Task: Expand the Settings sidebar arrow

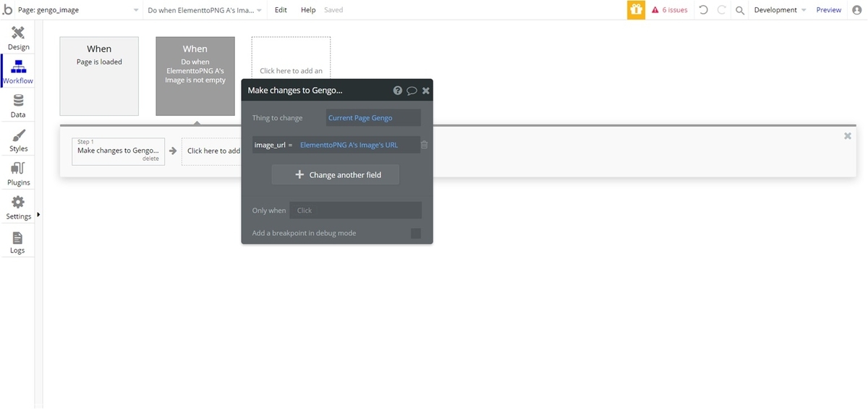Action: [38, 215]
